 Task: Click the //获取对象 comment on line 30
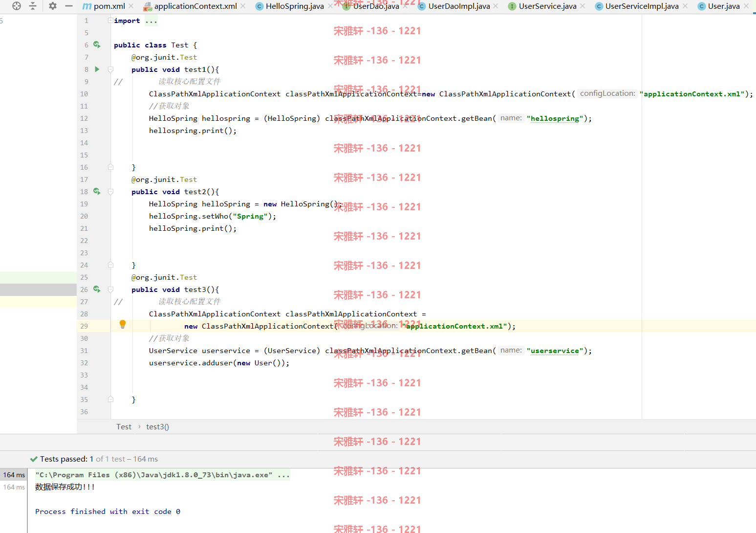point(169,338)
